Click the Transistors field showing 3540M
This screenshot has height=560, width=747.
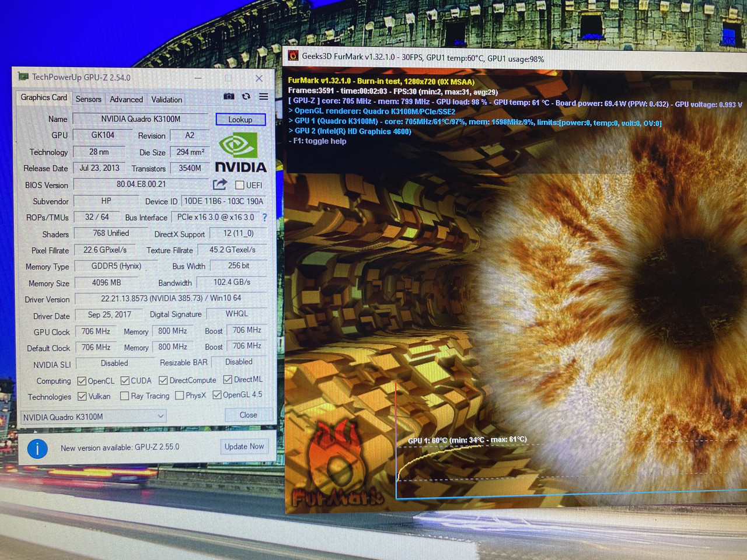190,169
